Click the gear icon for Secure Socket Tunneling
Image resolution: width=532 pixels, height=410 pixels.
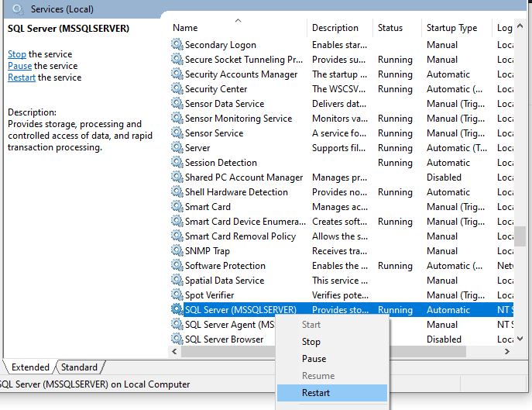pos(177,59)
